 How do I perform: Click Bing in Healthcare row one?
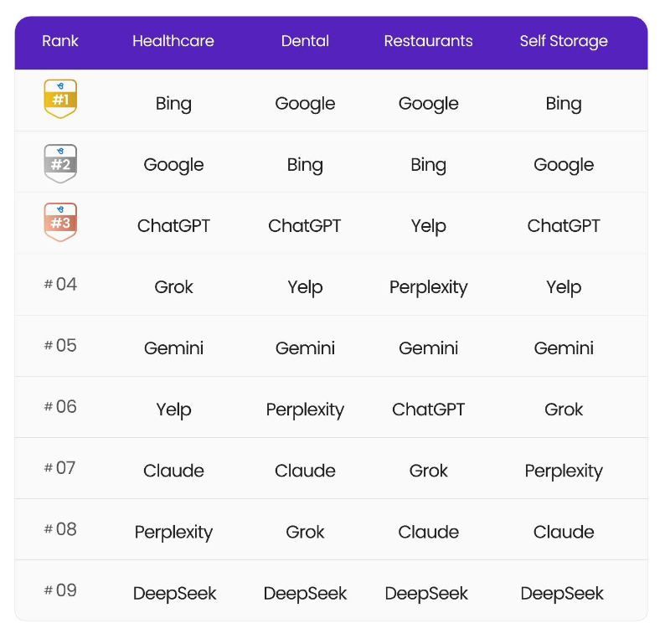pos(173,104)
